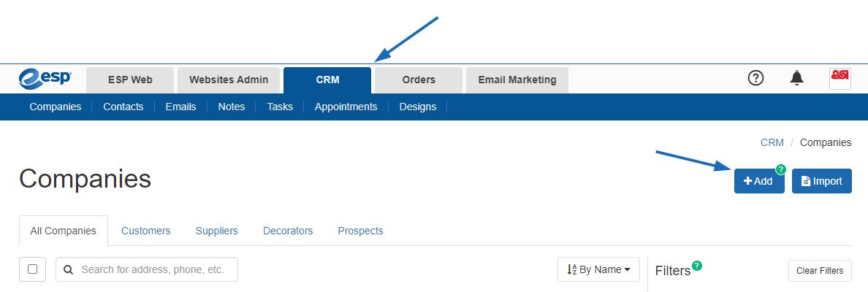Open the ESP Web tab
The width and height of the screenshot is (868, 292).
pyautogui.click(x=130, y=80)
